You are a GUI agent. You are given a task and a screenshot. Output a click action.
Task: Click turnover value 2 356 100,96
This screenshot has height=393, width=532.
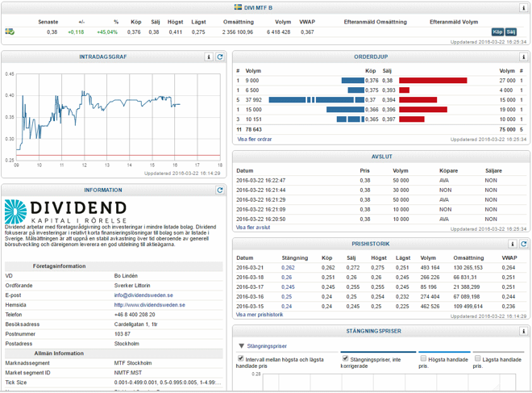coord(238,32)
